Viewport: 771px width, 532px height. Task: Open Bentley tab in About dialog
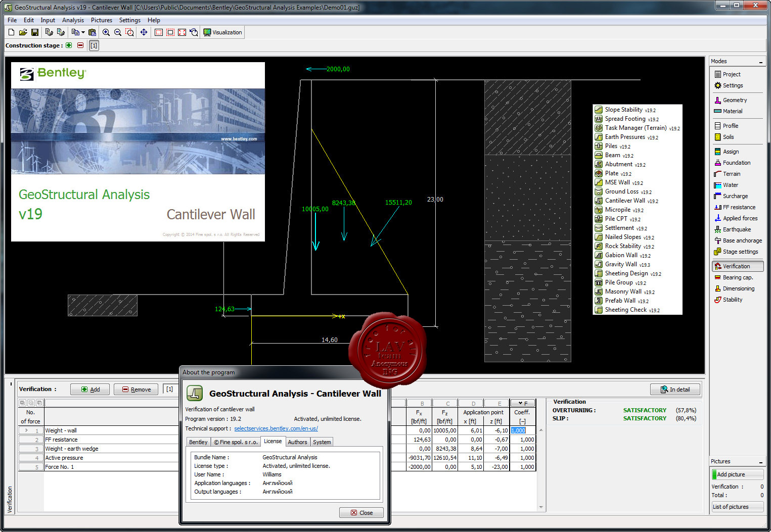click(x=198, y=442)
